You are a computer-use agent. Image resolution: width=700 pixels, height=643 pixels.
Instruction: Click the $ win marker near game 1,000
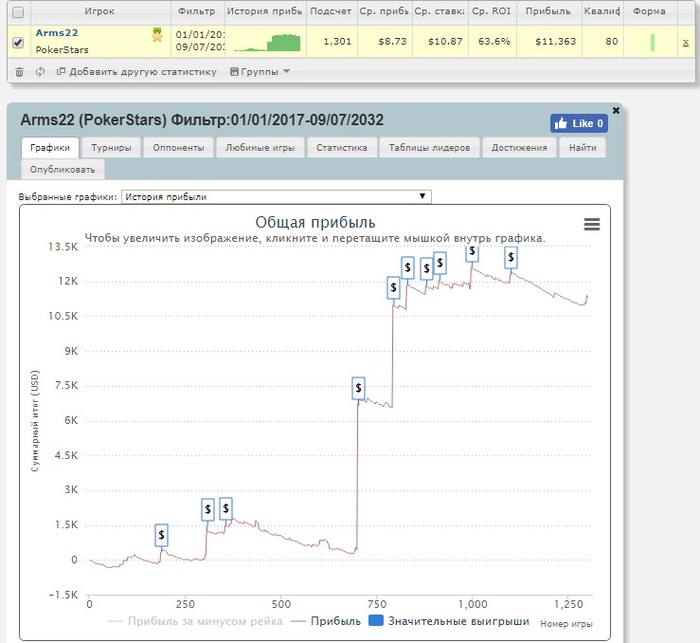[472, 253]
